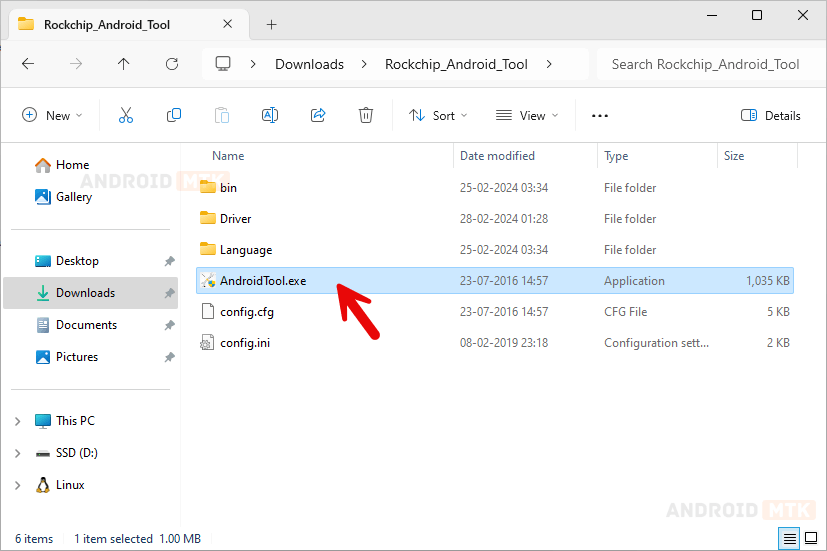827x551 pixels.
Task: Click the Delete trash icon
Action: (x=366, y=115)
